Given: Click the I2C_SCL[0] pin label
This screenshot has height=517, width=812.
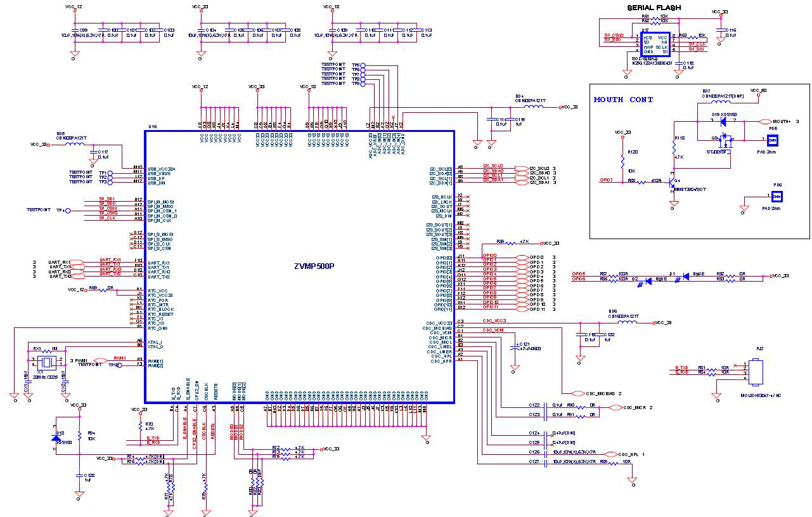Looking at the screenshot, I should [x=441, y=169].
